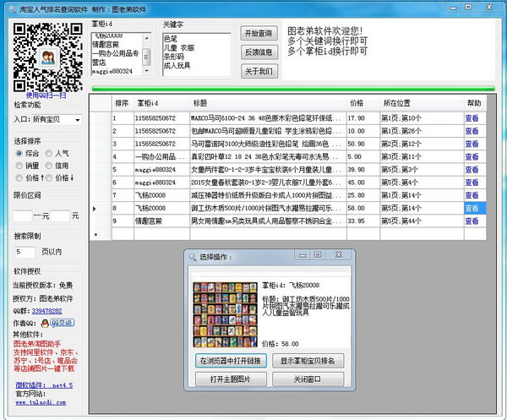Click the 开始查询 button
This screenshot has height=420, width=507.
pos(258,33)
